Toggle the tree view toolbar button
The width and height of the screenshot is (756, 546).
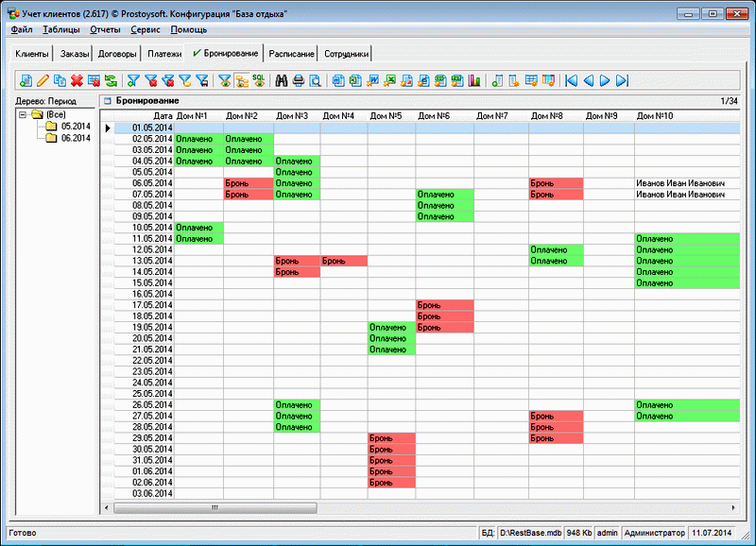(241, 81)
